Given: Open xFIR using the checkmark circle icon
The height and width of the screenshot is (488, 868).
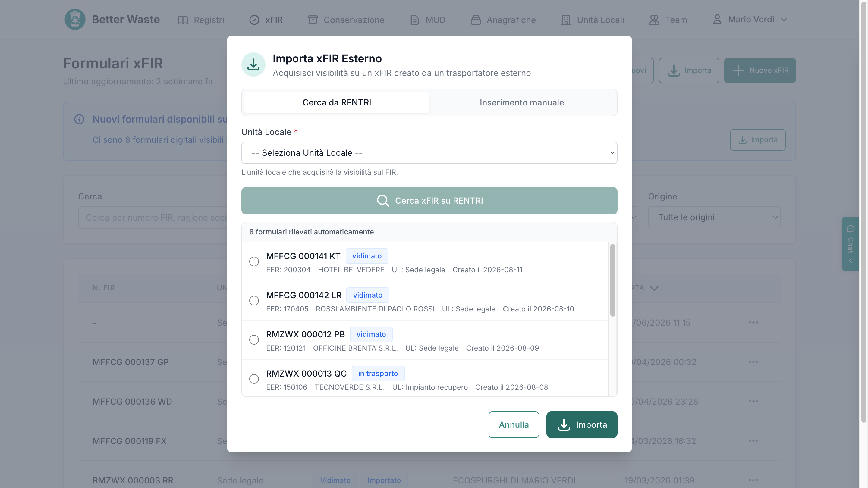Looking at the screenshot, I should [254, 20].
